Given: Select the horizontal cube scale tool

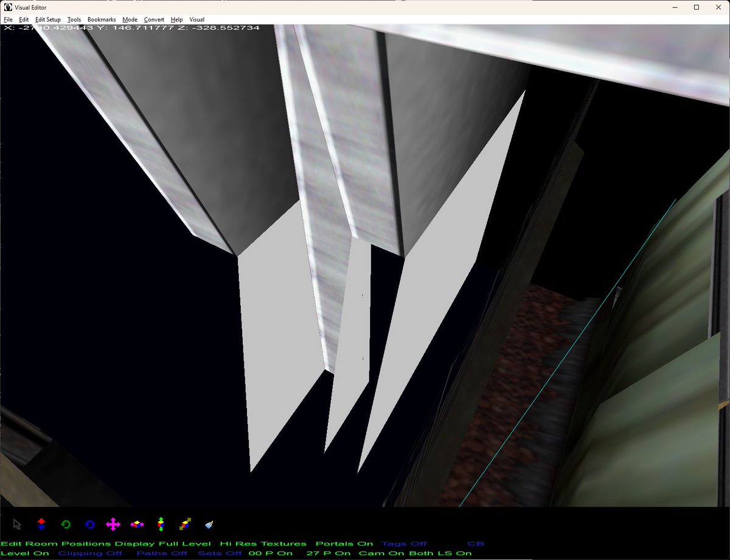Looking at the screenshot, I should [137, 524].
